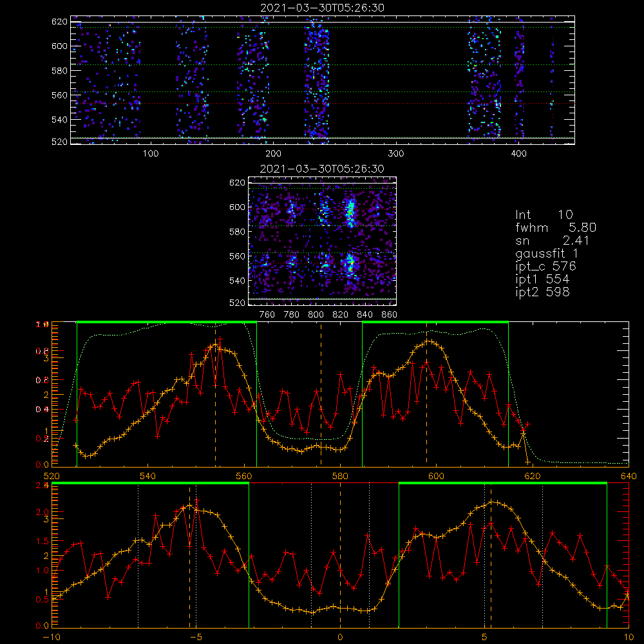Click x-axis label 100 of top spectrogram

(x=151, y=154)
